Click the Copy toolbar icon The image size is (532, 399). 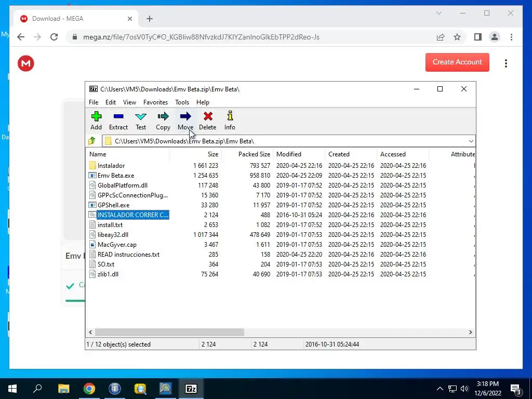point(163,116)
